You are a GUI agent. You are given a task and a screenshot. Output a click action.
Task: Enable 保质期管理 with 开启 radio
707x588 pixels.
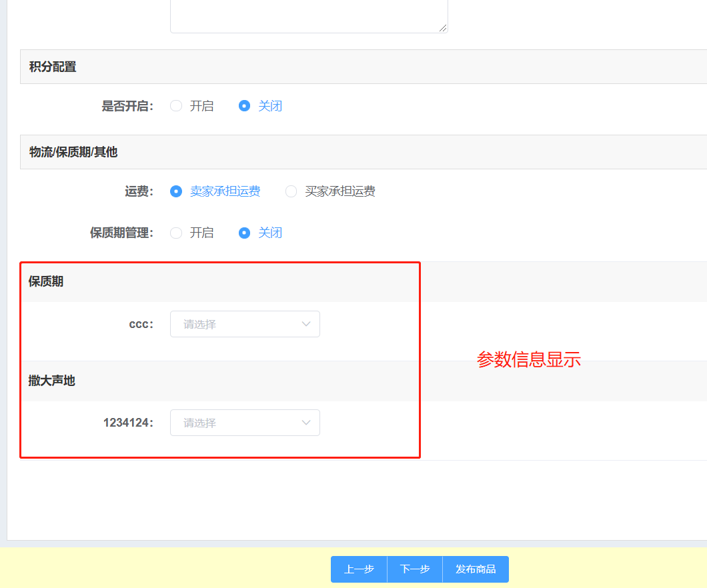[176, 233]
